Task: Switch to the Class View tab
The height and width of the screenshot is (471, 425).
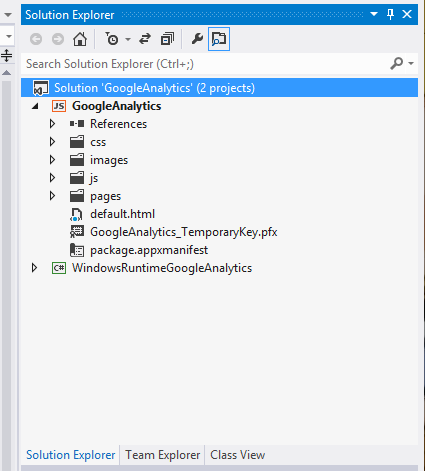Action: [x=238, y=455]
